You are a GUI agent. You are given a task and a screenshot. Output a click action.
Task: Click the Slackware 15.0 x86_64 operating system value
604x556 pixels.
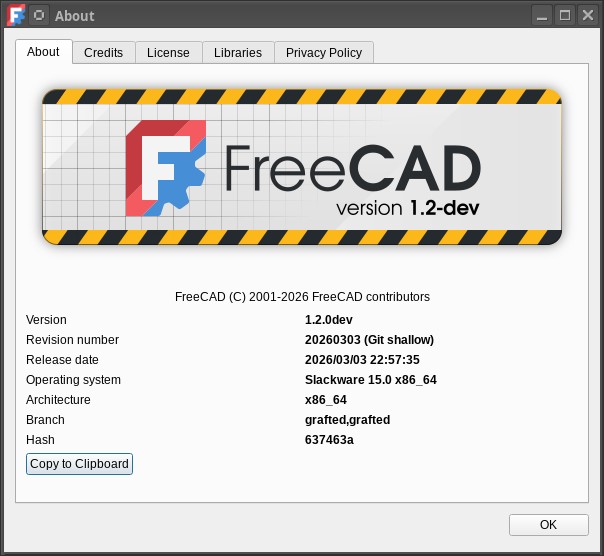(370, 380)
